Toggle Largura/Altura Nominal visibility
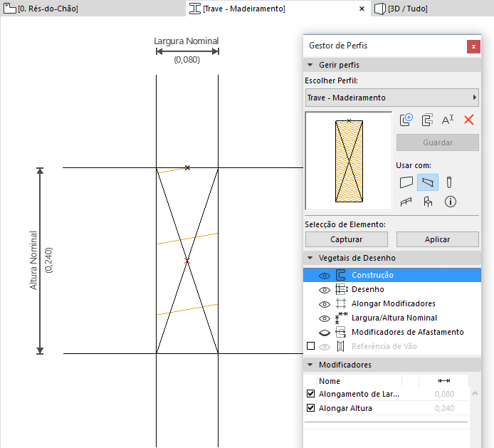The width and height of the screenshot is (494, 448). pos(324,318)
